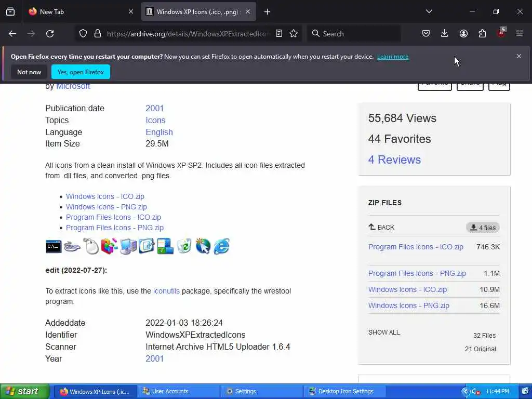
Task: Download Windows Icons - ICO.zip from sidebar
Action: (407, 289)
